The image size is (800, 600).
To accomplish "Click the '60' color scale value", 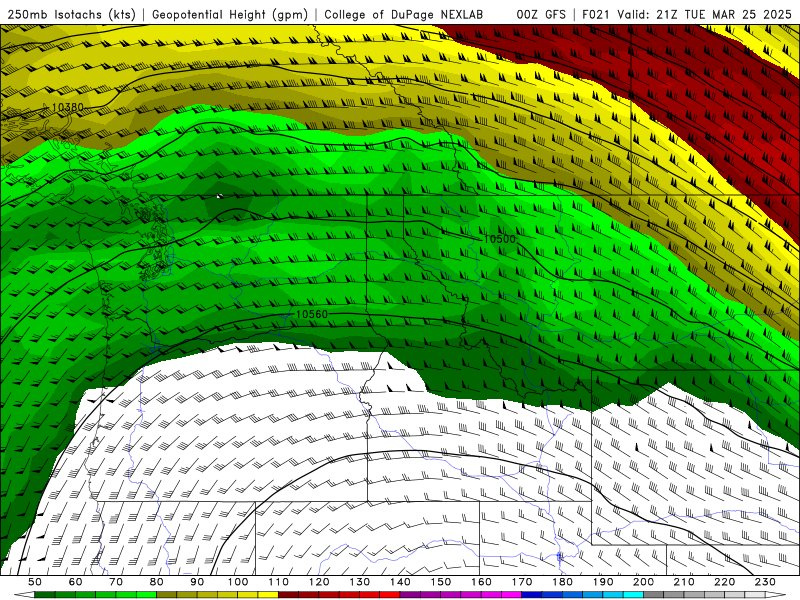I will click(x=75, y=582).
